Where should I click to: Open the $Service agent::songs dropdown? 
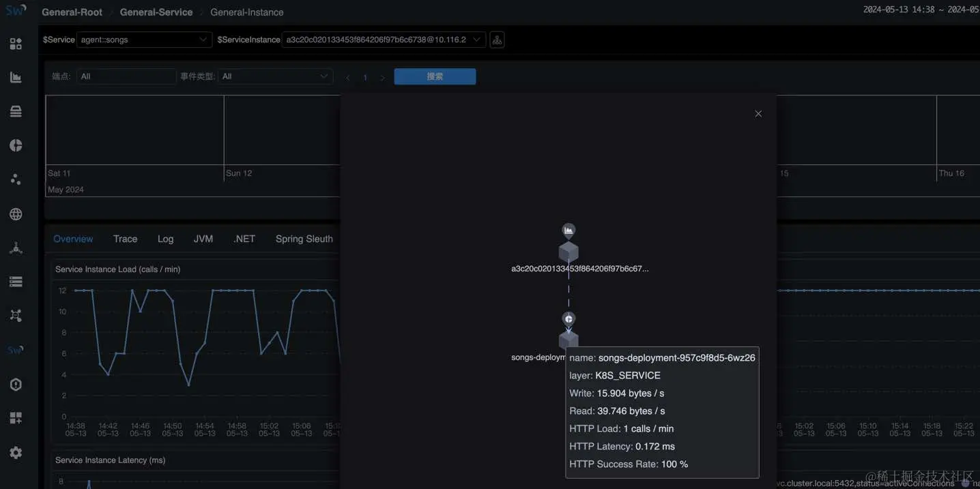click(x=144, y=40)
